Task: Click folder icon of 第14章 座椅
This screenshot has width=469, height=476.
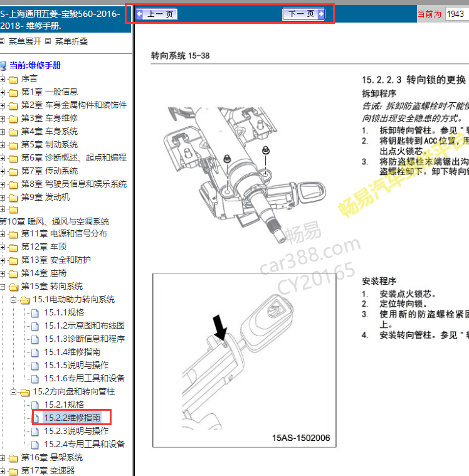Action: pyautogui.click(x=13, y=274)
